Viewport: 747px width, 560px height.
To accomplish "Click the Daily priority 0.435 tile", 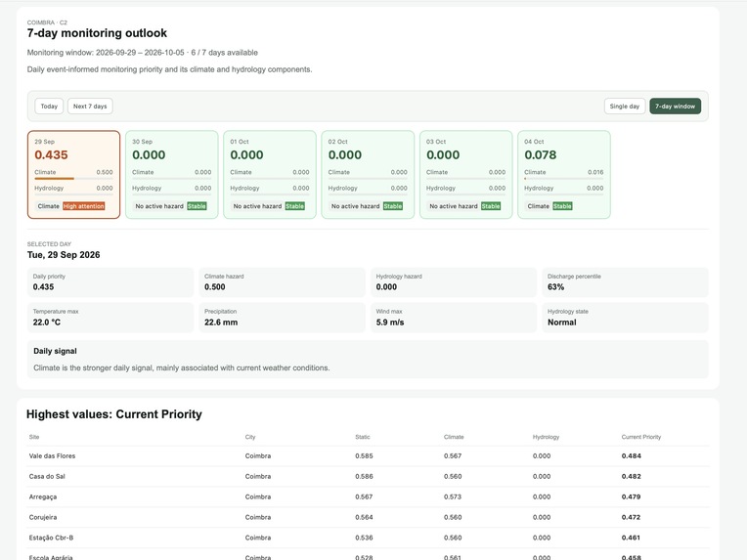I will click(110, 282).
